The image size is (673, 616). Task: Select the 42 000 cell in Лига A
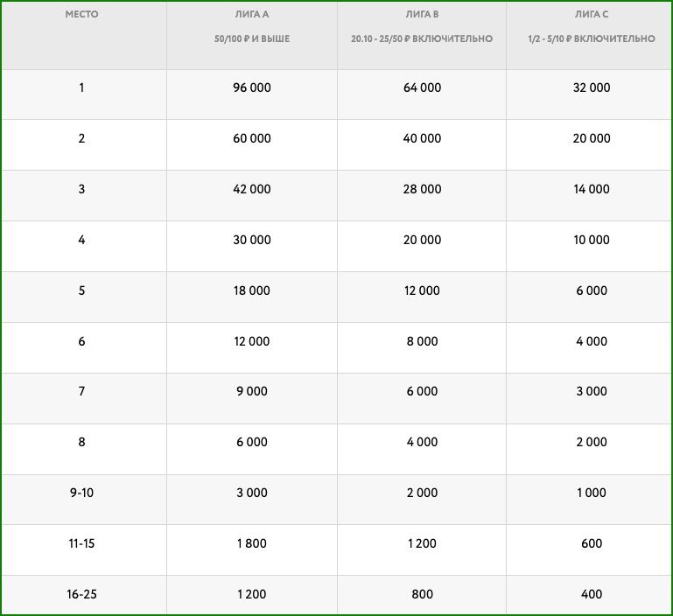[x=252, y=189]
